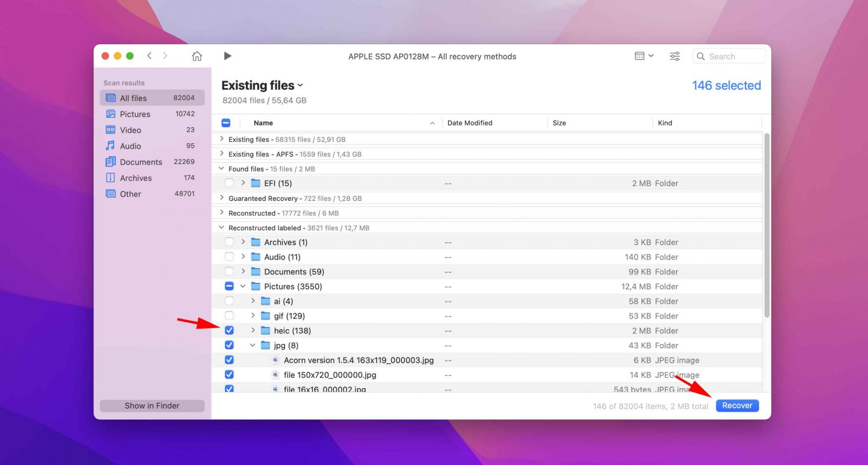The image size is (868, 465).
Task: Click the Show in Finder button
Action: tap(151, 406)
